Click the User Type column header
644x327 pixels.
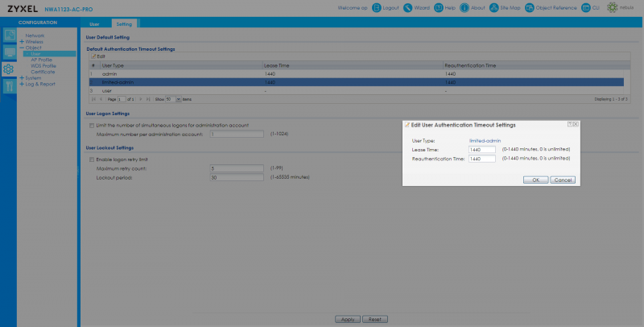181,65
